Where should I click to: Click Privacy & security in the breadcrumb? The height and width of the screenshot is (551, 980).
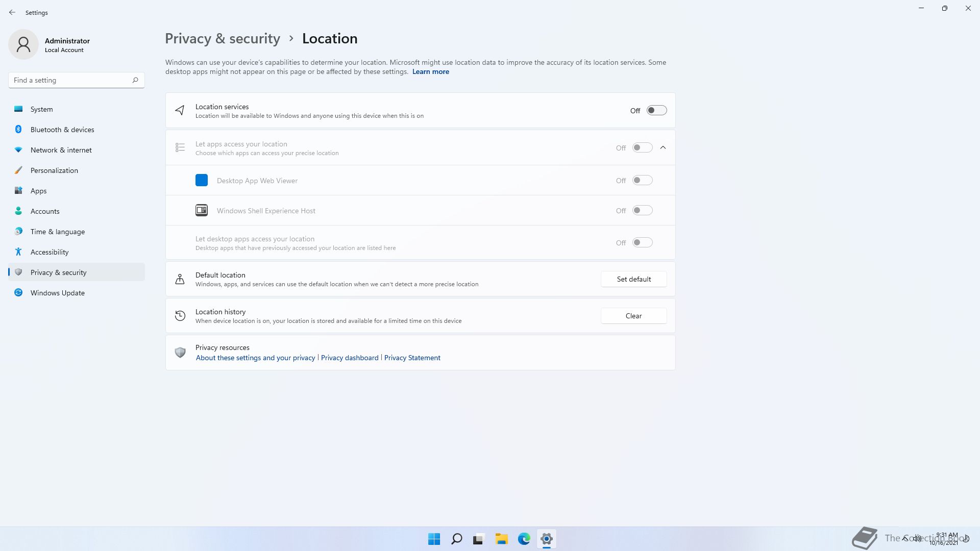pyautogui.click(x=223, y=39)
